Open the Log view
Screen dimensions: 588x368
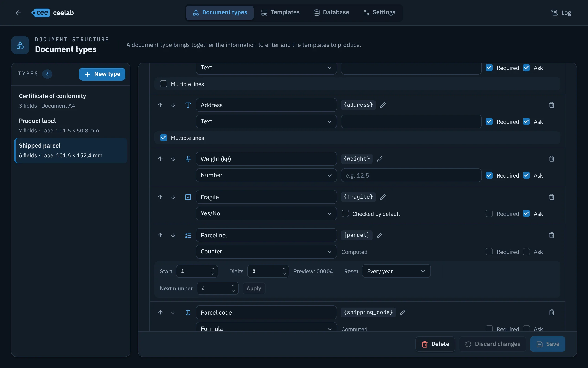coord(561,13)
